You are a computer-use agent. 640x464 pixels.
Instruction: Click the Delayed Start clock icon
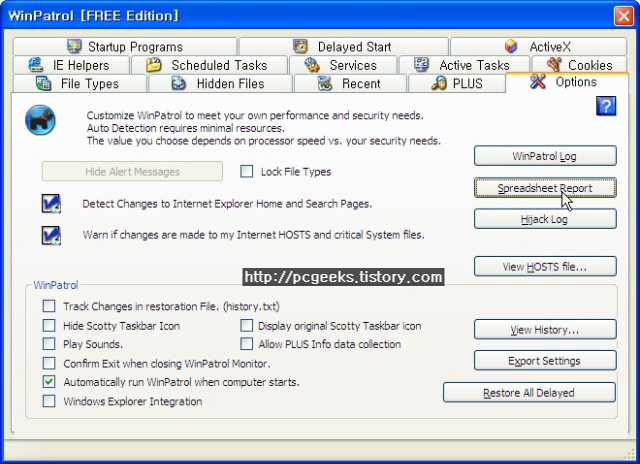click(x=300, y=46)
